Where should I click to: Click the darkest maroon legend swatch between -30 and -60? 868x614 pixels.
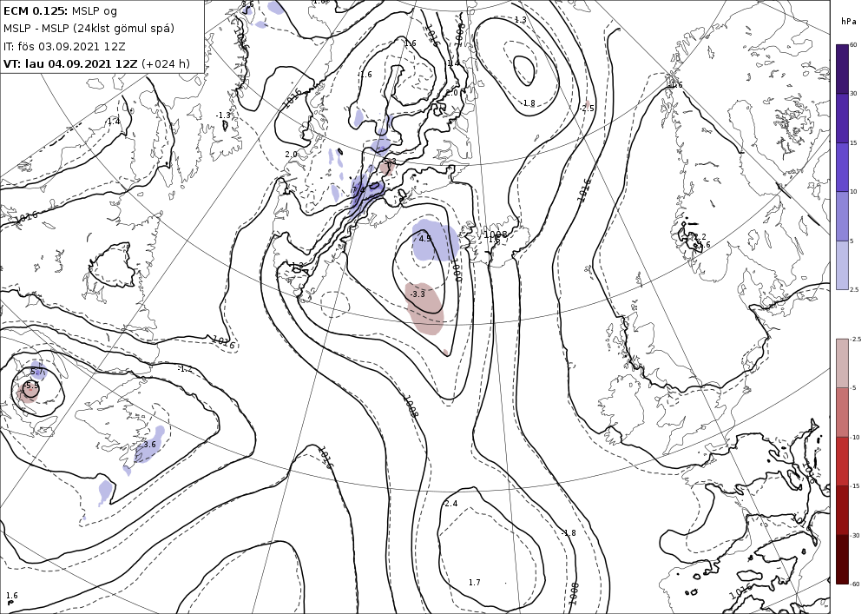(842, 559)
